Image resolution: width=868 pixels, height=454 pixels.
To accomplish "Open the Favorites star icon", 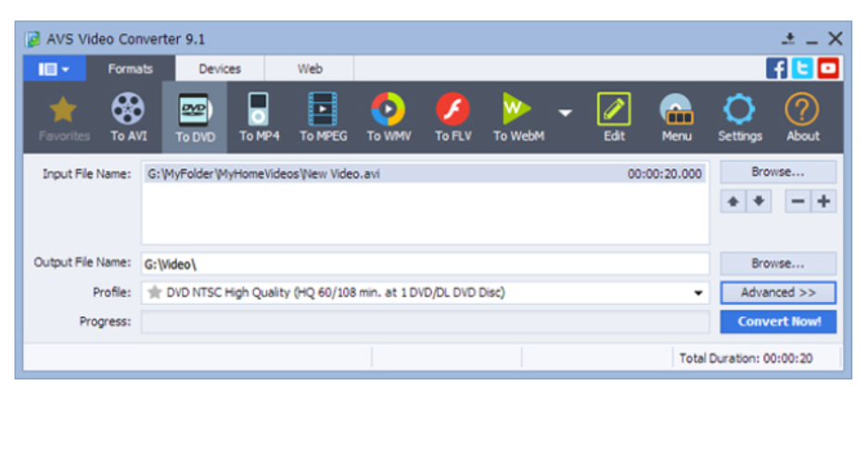I will pyautogui.click(x=63, y=118).
